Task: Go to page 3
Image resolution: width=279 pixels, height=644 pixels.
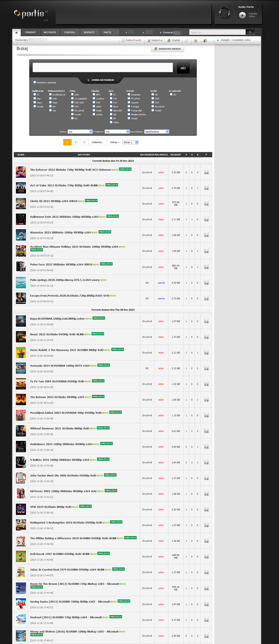Action: [x=84, y=142]
